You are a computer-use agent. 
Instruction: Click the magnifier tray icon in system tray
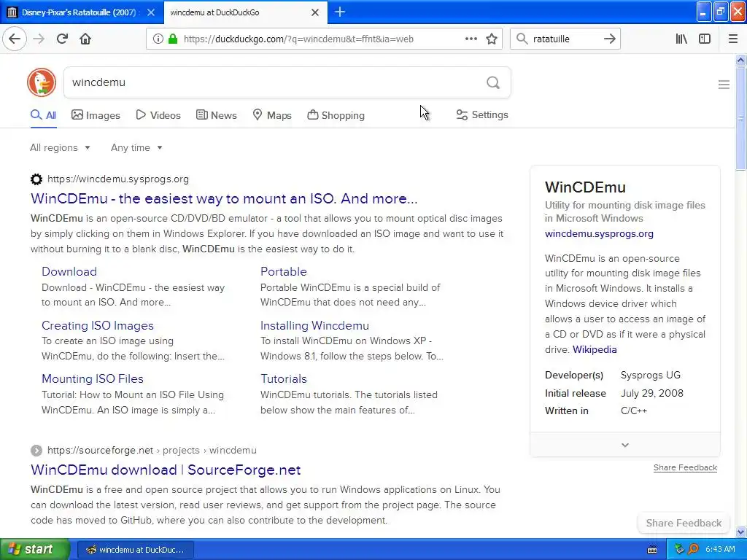[693, 549]
